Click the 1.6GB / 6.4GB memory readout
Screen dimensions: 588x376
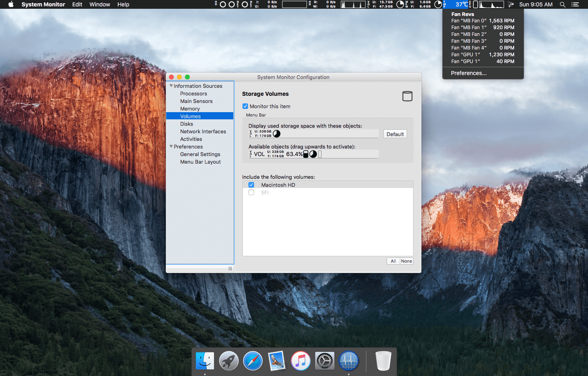pyautogui.click(x=421, y=4)
